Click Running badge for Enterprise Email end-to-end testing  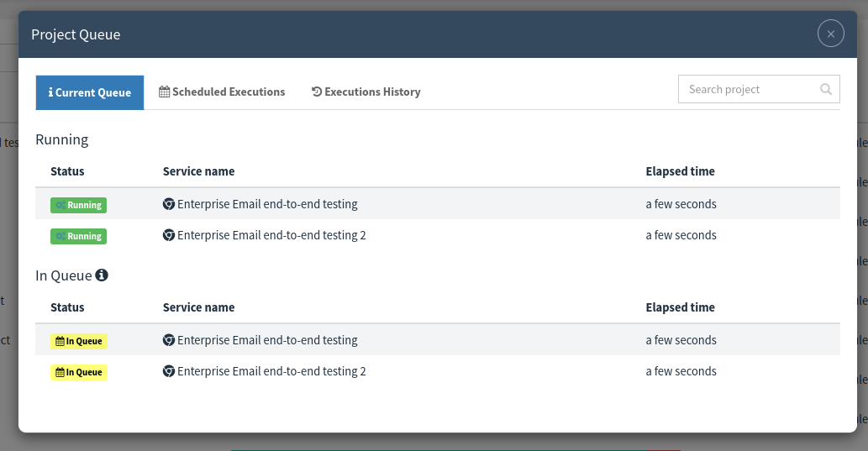click(79, 205)
